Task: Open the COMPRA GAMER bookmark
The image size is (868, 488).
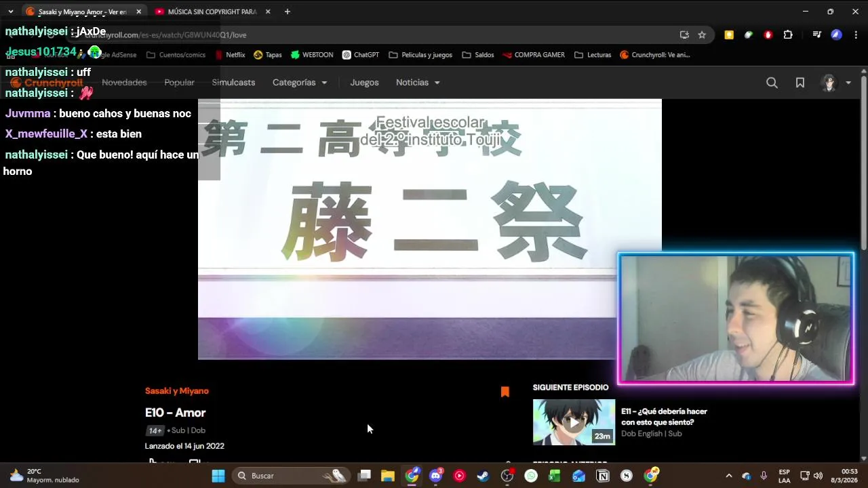Action: 534,55
